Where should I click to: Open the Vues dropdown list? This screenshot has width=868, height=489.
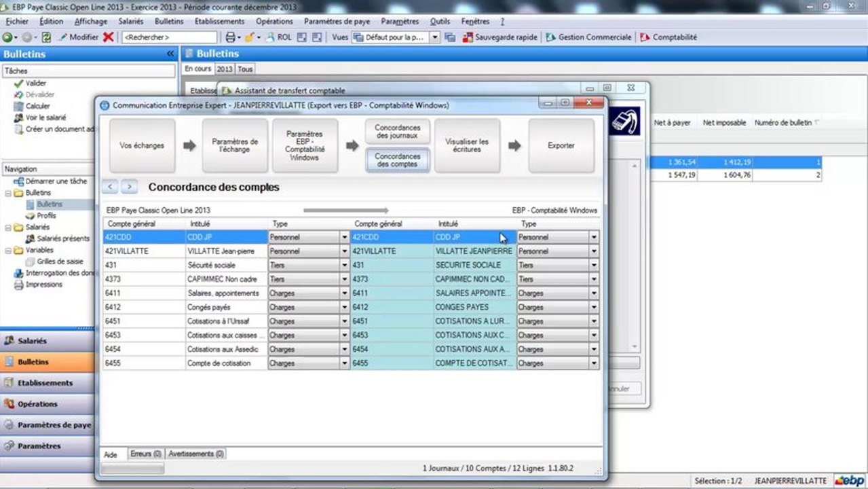click(x=435, y=37)
